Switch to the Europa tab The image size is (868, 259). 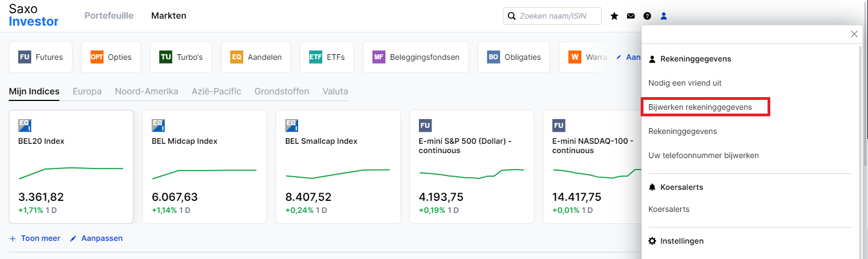(x=87, y=92)
